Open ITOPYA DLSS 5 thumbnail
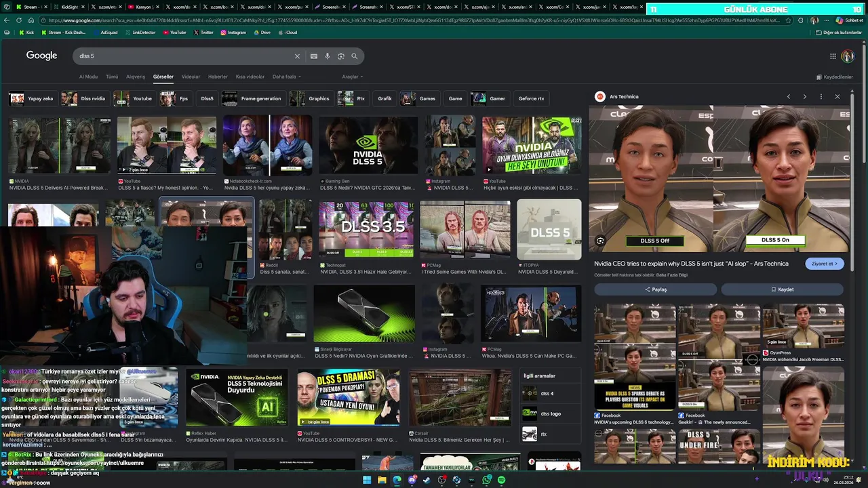Viewport: 868px width, 488px height. 549,230
